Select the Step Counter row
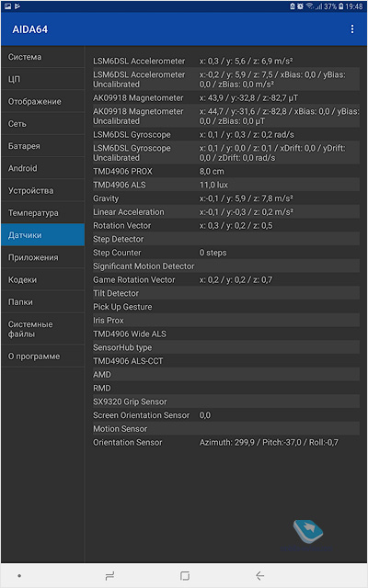The width and height of the screenshot is (368, 588). pyautogui.click(x=226, y=253)
